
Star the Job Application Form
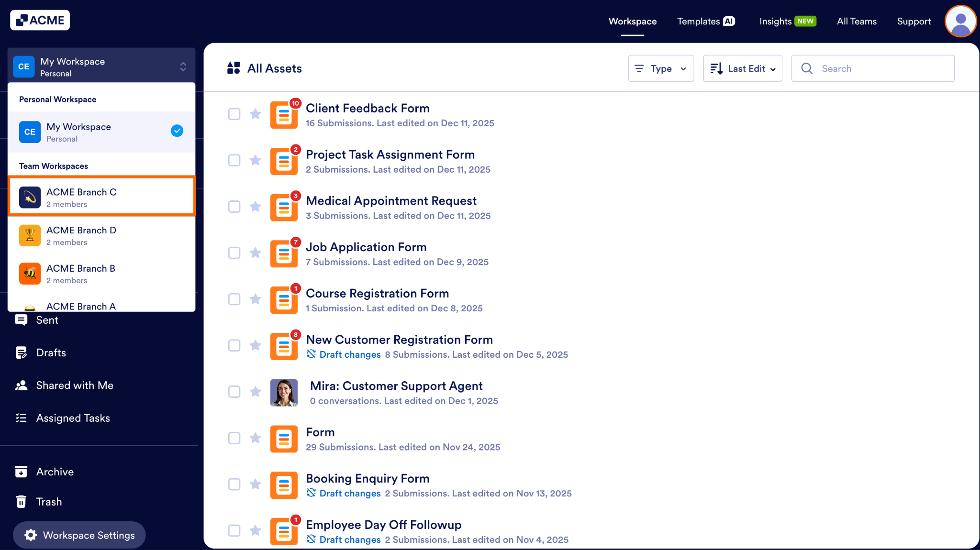[x=256, y=253]
